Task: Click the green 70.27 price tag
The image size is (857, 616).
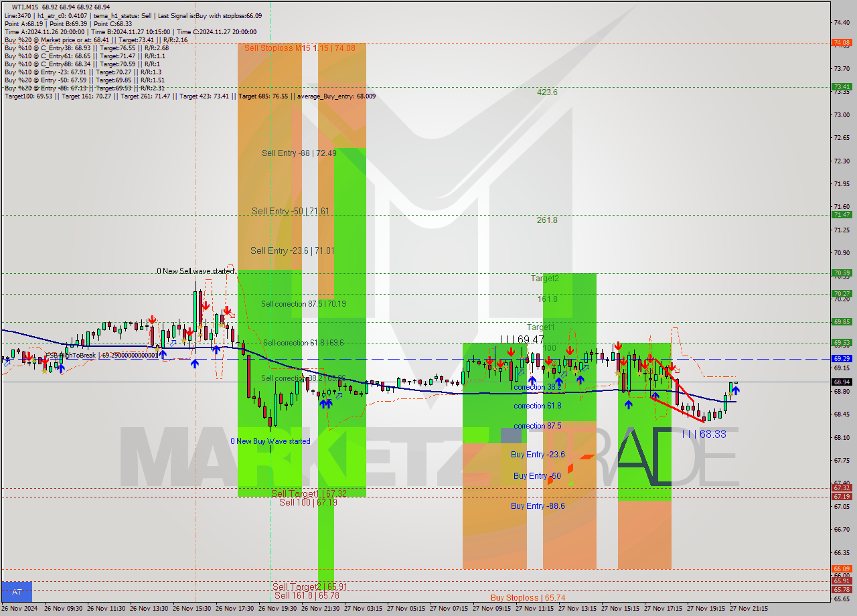Action: 842,294
